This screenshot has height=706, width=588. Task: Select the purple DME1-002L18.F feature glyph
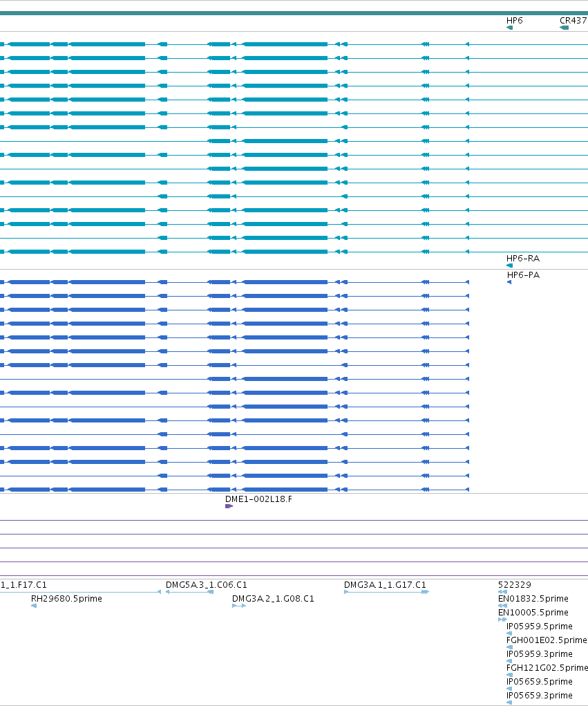click(229, 506)
